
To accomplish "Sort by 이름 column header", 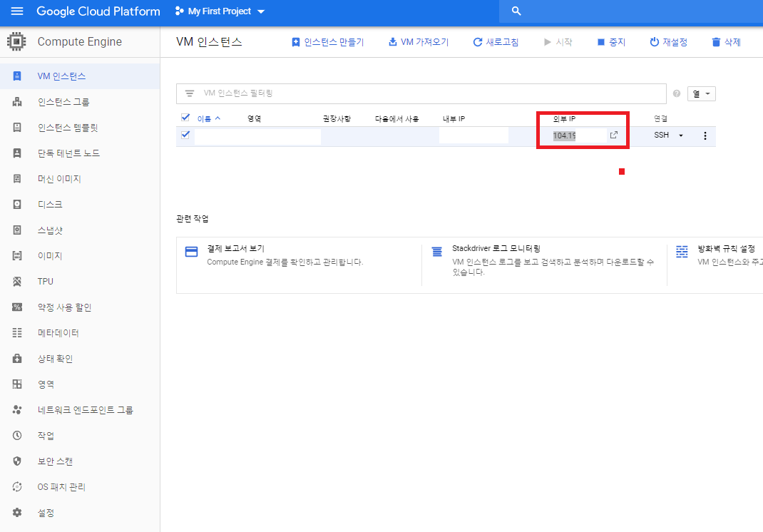I will 209,119.
